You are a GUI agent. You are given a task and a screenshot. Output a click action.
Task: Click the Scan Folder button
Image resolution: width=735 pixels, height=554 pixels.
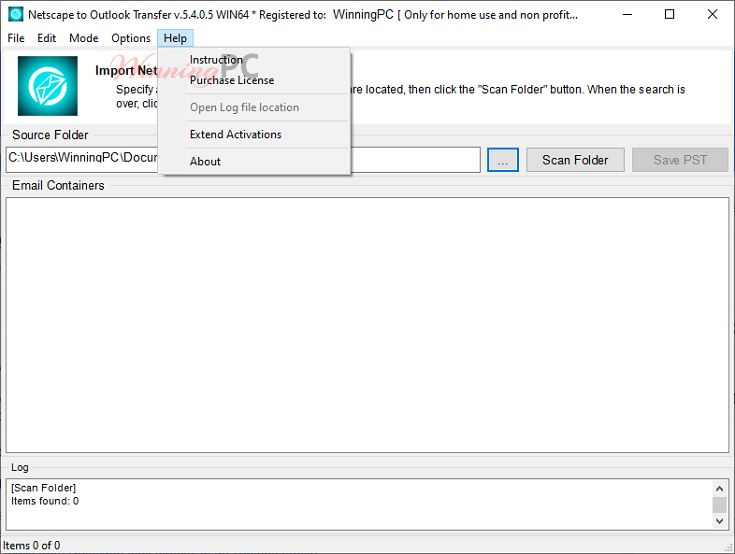pos(575,160)
